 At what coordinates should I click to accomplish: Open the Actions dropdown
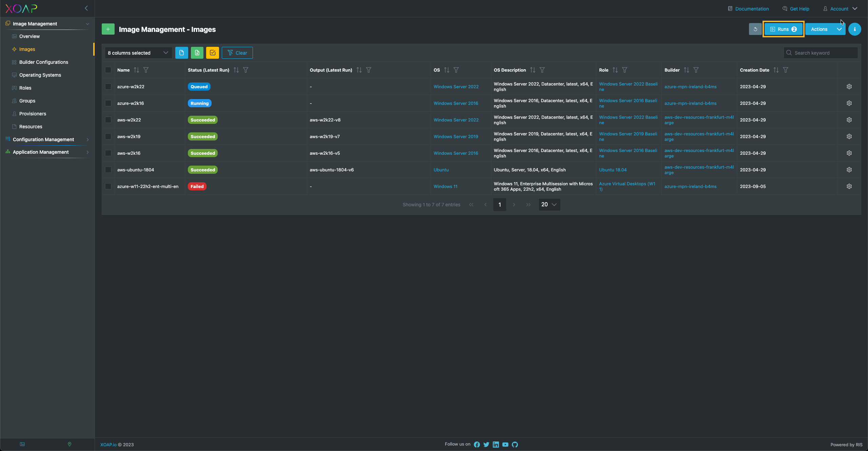pyautogui.click(x=825, y=29)
